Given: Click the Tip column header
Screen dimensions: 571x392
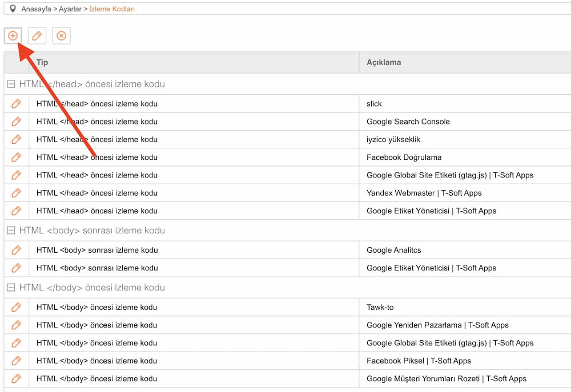Looking at the screenshot, I should [x=42, y=62].
